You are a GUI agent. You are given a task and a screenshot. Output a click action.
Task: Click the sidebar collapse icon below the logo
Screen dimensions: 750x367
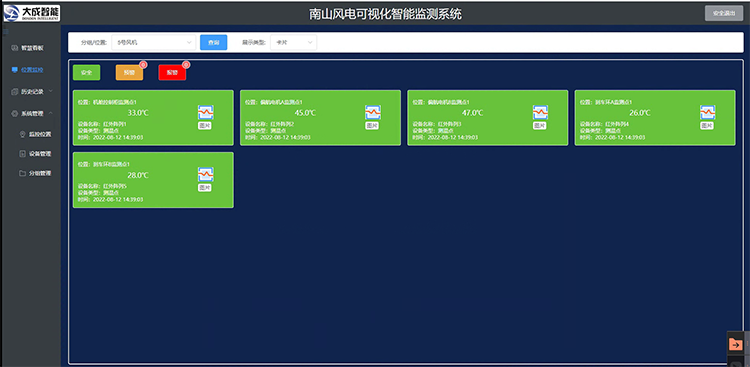(x=6, y=32)
